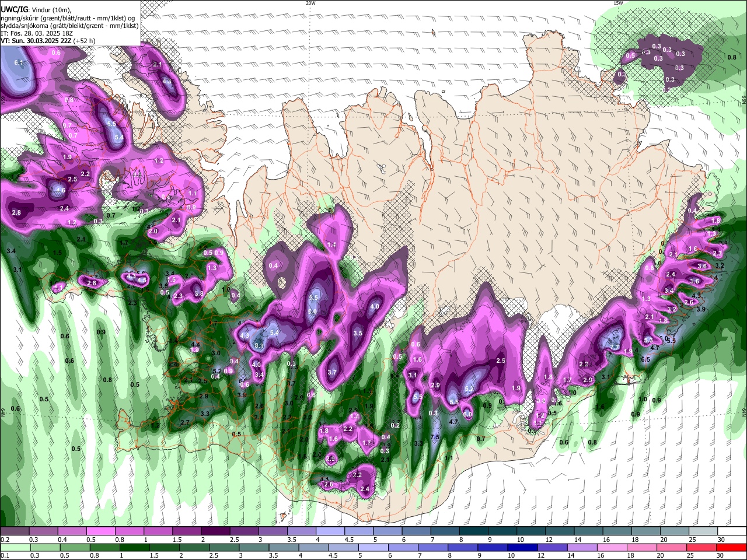The height and width of the screenshot is (560, 747).
Task: Pick the crimson 25 swatch in lower legend
Action: click(x=702, y=547)
